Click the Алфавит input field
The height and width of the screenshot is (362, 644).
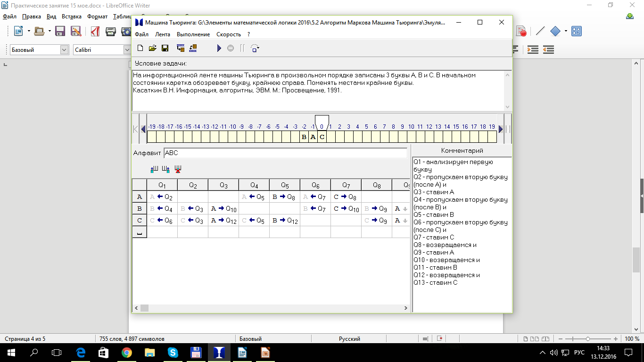click(x=285, y=153)
